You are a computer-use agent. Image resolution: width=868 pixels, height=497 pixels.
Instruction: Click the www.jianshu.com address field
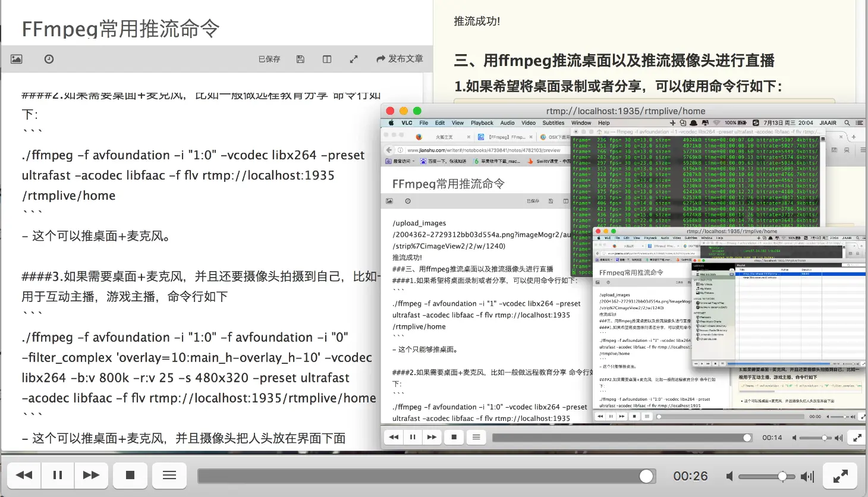click(x=483, y=150)
